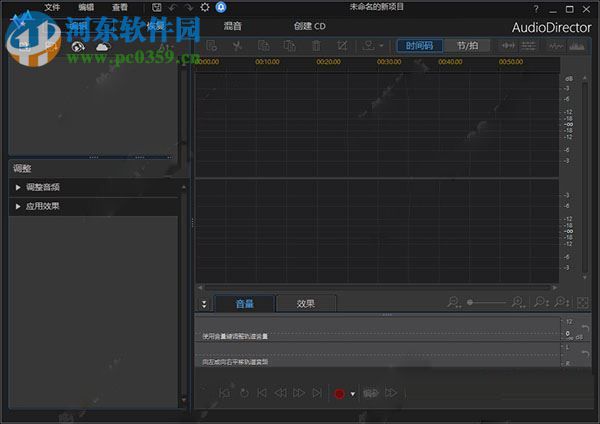
Task: Toggle the loop playback button
Action: point(244,393)
